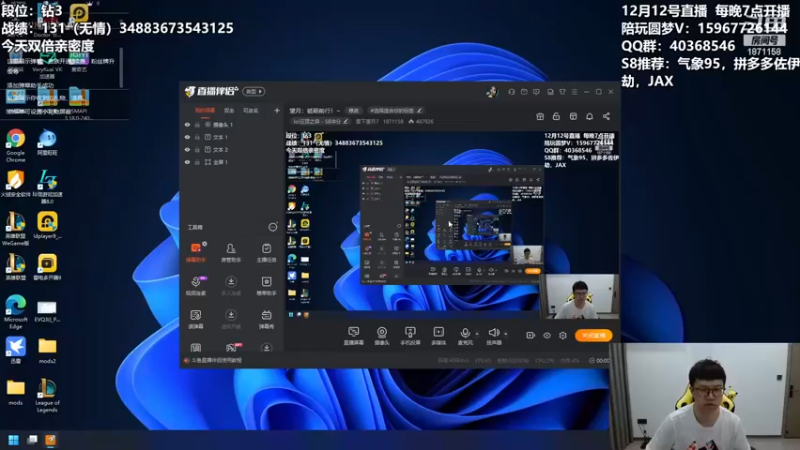Share the stream via share icon
Screen dimensions: 800x450
[x=606, y=116]
